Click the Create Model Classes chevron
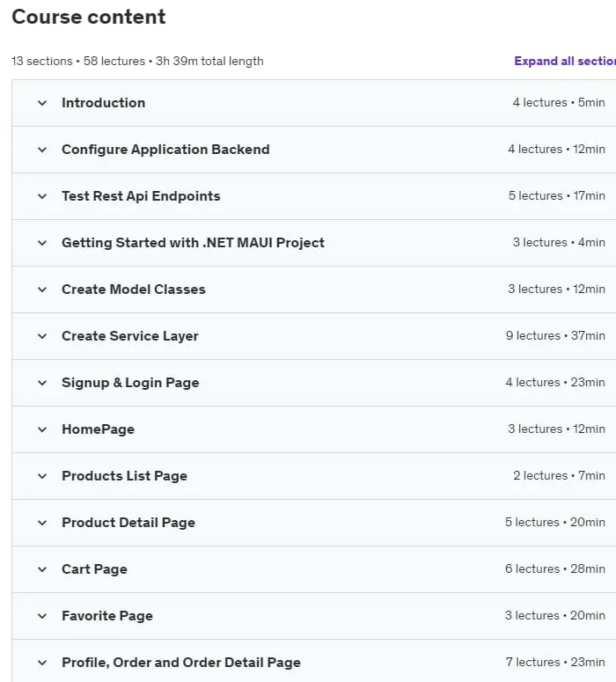This screenshot has height=682, width=616. [42, 290]
